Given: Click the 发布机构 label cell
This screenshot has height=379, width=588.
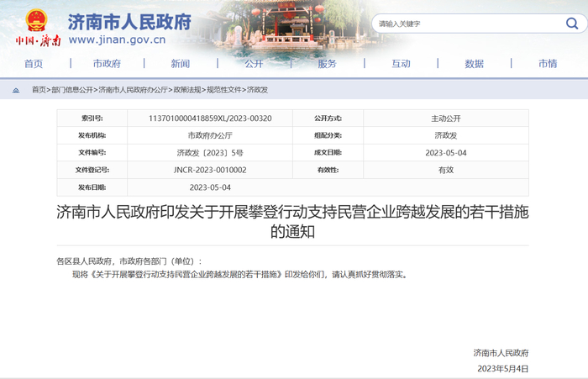Looking at the screenshot, I should (92, 135).
